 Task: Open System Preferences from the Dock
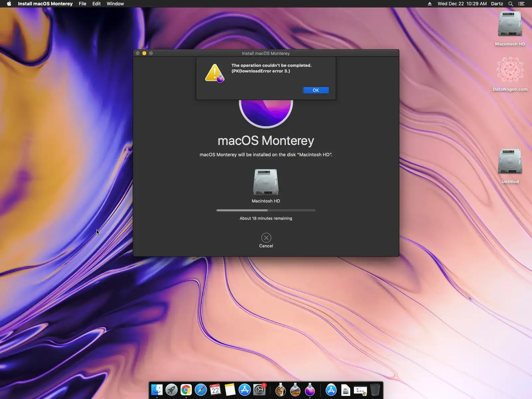[x=259, y=390]
